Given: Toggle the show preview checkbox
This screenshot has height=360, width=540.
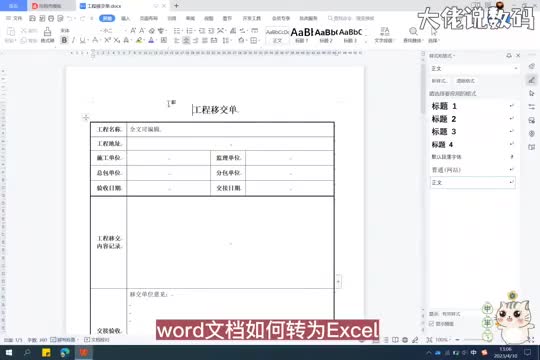Looking at the screenshot, I should pos(431,324).
